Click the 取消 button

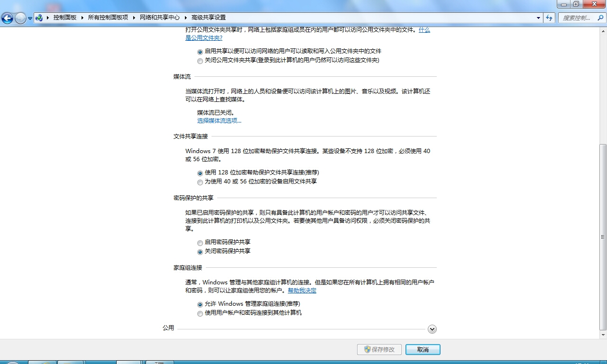coord(423,349)
